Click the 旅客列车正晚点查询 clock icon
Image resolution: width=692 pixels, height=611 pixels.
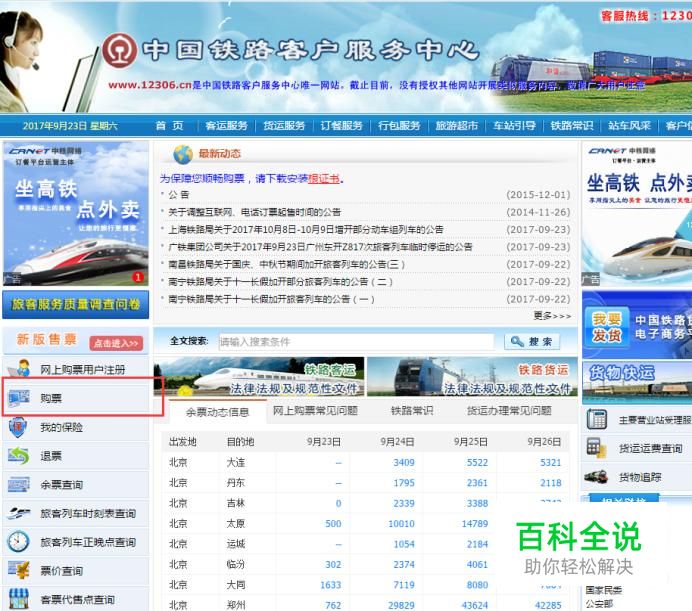click(19, 542)
